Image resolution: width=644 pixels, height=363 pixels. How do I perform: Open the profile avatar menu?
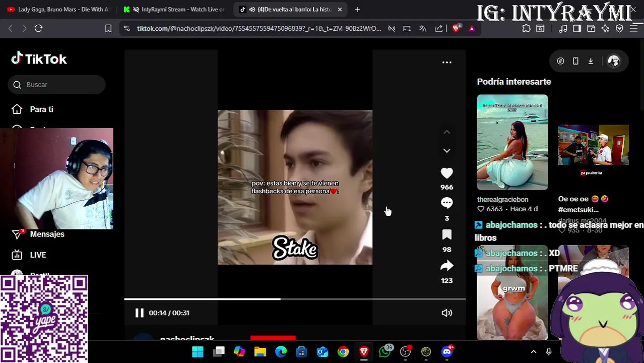point(613,61)
